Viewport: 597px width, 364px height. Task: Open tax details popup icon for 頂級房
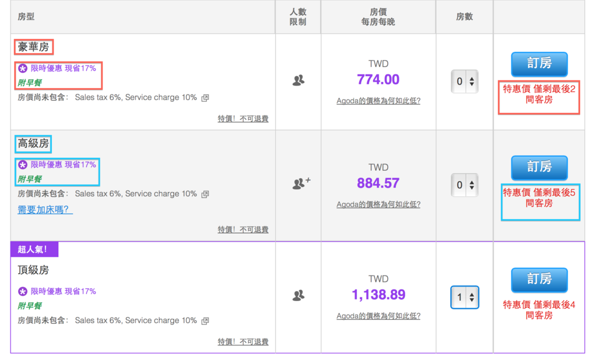pyautogui.click(x=205, y=321)
